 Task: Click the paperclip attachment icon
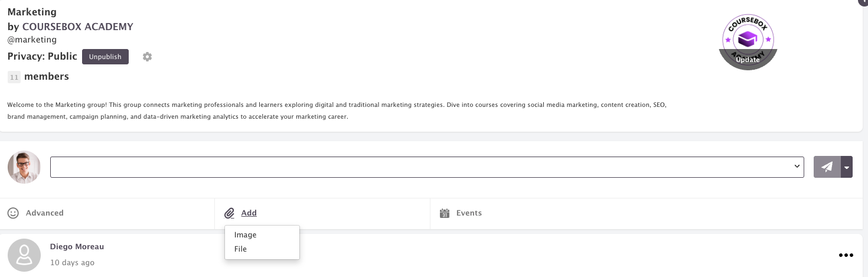point(230,213)
